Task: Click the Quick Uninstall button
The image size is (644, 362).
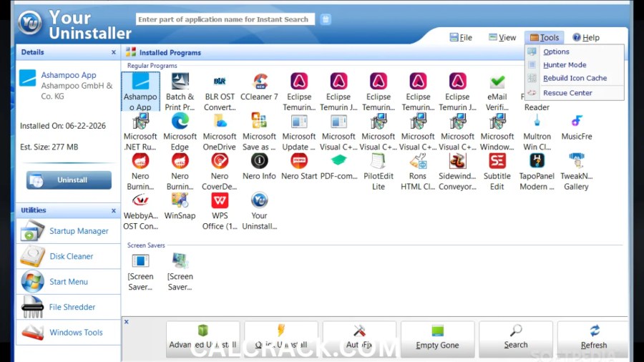Action: point(281,339)
